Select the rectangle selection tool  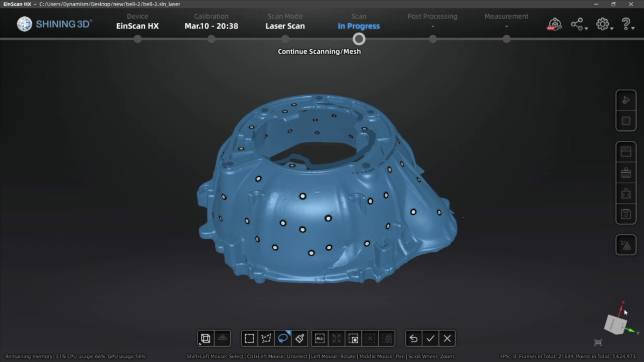click(x=249, y=339)
